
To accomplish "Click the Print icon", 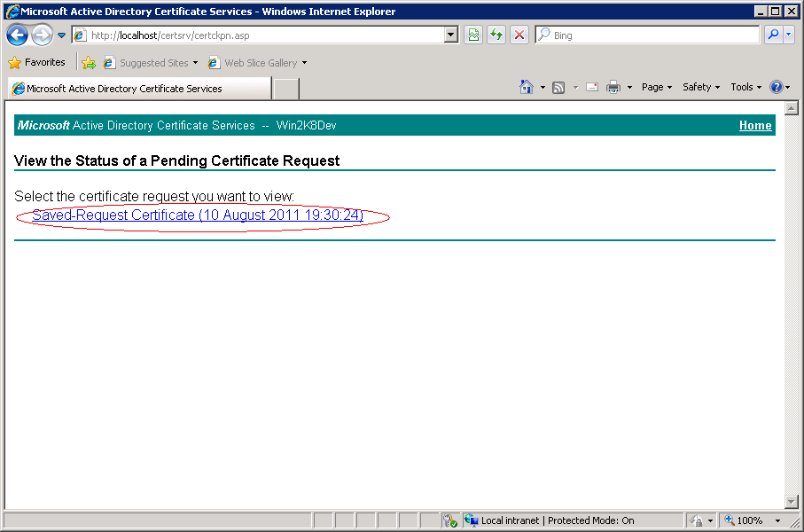I will (x=613, y=88).
